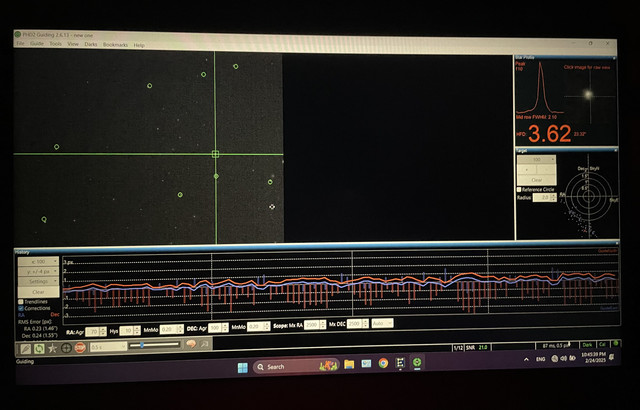Click the star image in Star Profile

pos(588,95)
